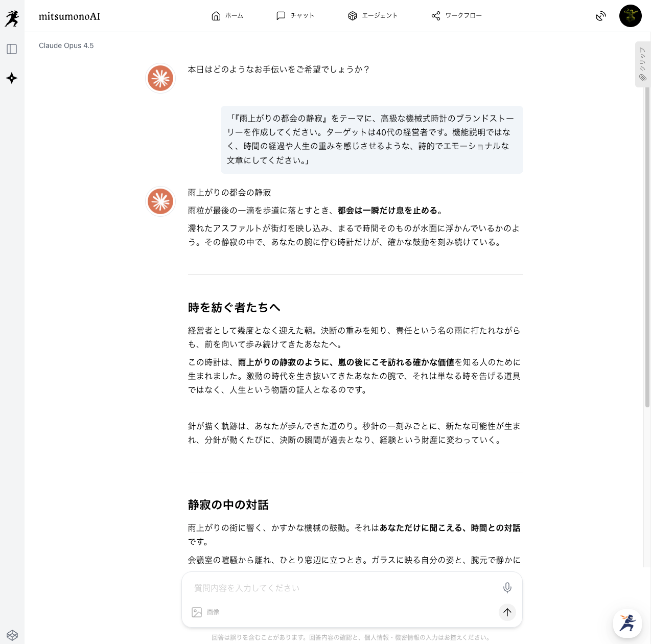Open the codepen-style icon at the bottom left
Viewport: 651px width, 644px height.
tap(12, 635)
